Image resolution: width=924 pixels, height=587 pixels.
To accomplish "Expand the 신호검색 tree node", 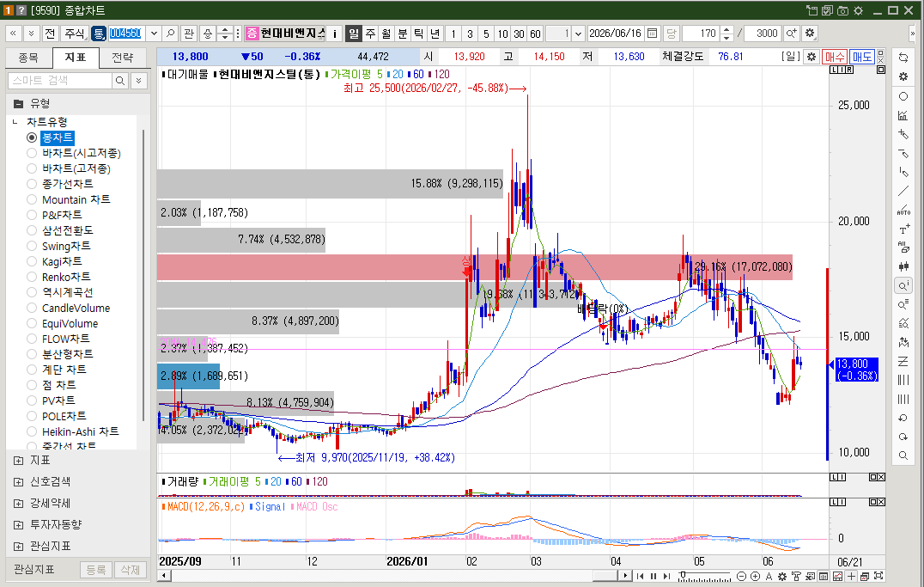I will pyautogui.click(x=18, y=482).
